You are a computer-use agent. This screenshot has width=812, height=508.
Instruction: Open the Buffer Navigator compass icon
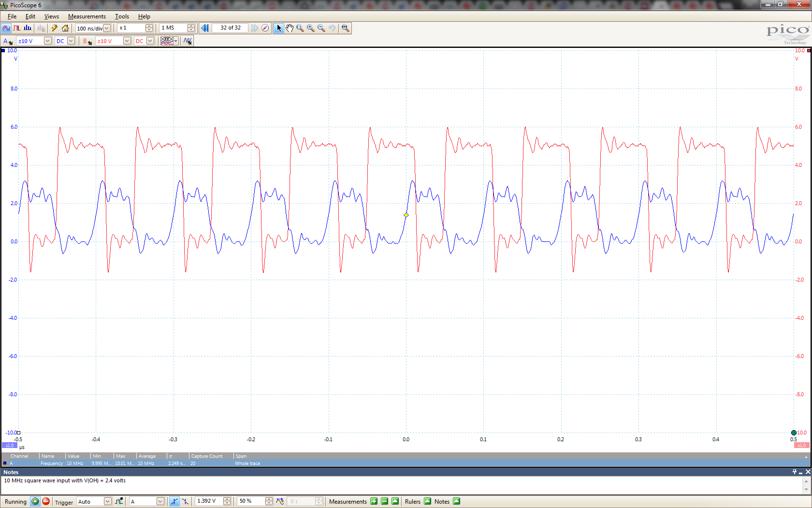[x=265, y=28]
